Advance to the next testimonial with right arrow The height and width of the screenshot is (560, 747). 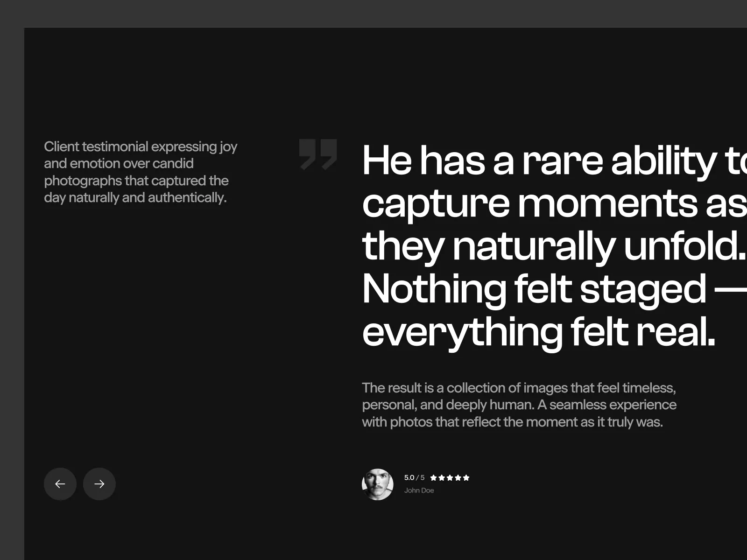[x=99, y=484]
